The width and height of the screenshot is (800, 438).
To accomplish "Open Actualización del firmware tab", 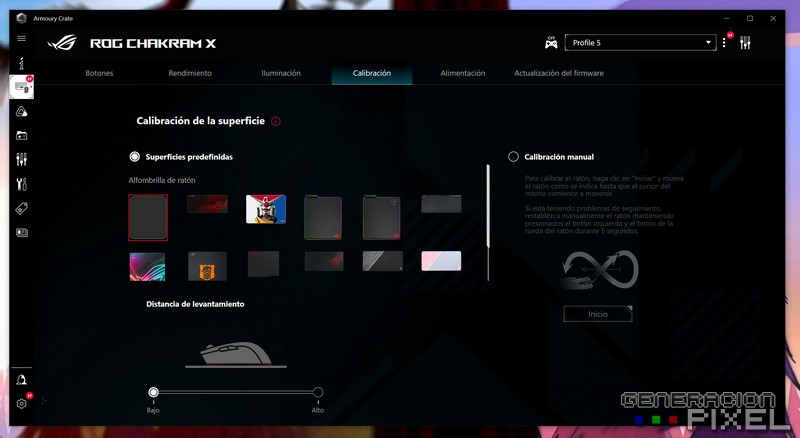I will pyautogui.click(x=559, y=73).
